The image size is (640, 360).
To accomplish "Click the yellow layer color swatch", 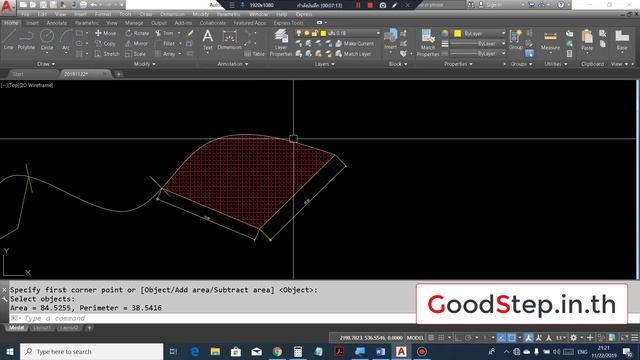I will pyautogui.click(x=323, y=33).
